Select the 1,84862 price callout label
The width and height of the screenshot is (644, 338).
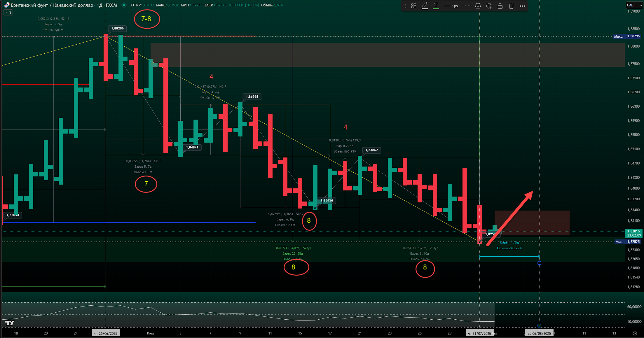point(372,150)
